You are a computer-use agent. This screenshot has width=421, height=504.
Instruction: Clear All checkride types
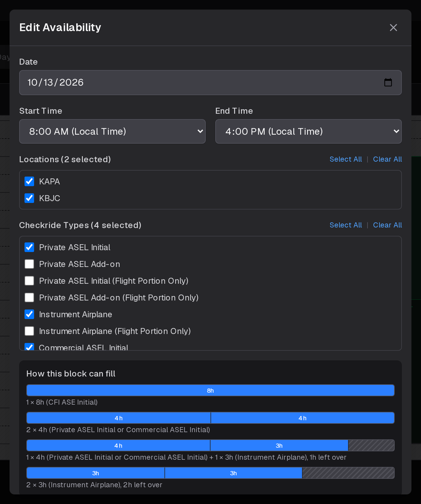pyautogui.click(x=388, y=225)
